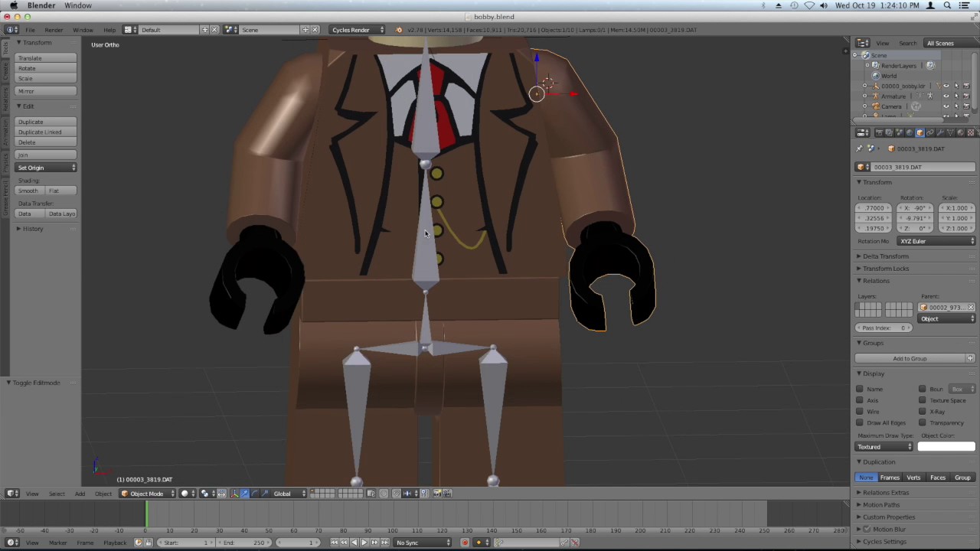The width and height of the screenshot is (980, 551).
Task: Enable the Name display checkbox
Action: click(x=860, y=389)
